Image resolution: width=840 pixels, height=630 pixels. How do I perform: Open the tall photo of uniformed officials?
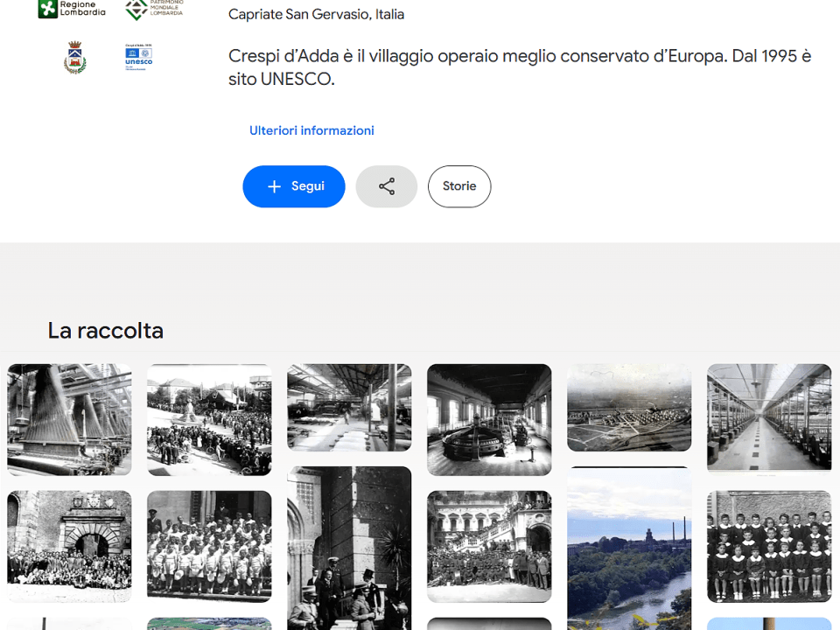(x=349, y=549)
